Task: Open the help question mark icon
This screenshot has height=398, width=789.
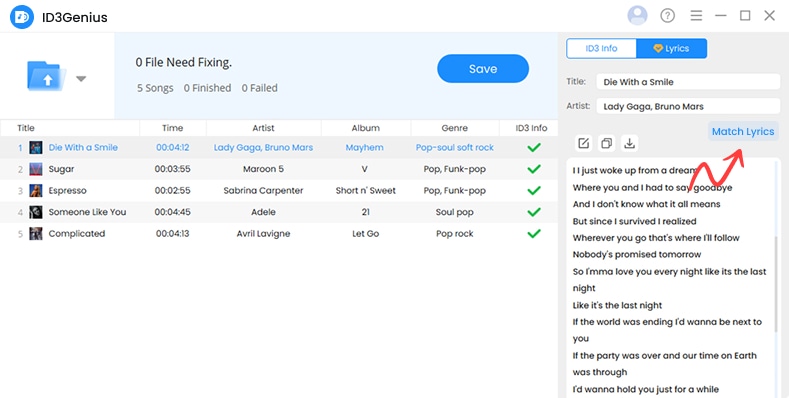Action: click(667, 16)
